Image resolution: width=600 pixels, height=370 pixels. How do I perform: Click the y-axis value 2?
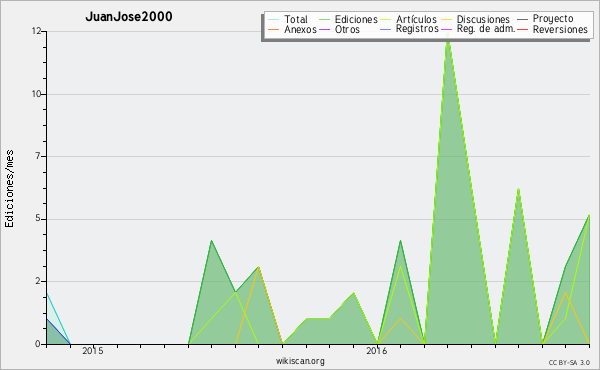tap(38, 281)
